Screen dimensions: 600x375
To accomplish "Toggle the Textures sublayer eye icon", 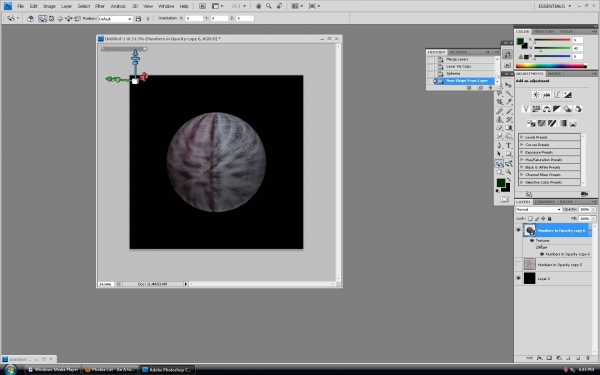I will point(532,241).
